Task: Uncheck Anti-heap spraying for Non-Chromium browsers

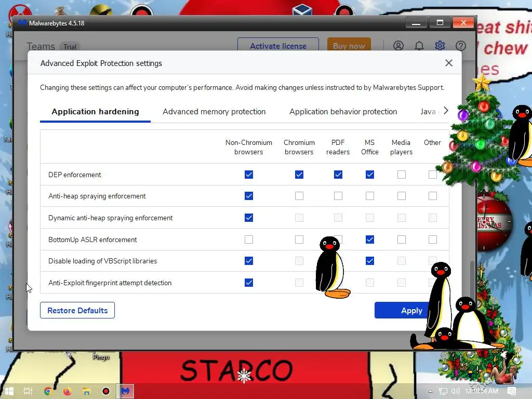Action: (249, 196)
